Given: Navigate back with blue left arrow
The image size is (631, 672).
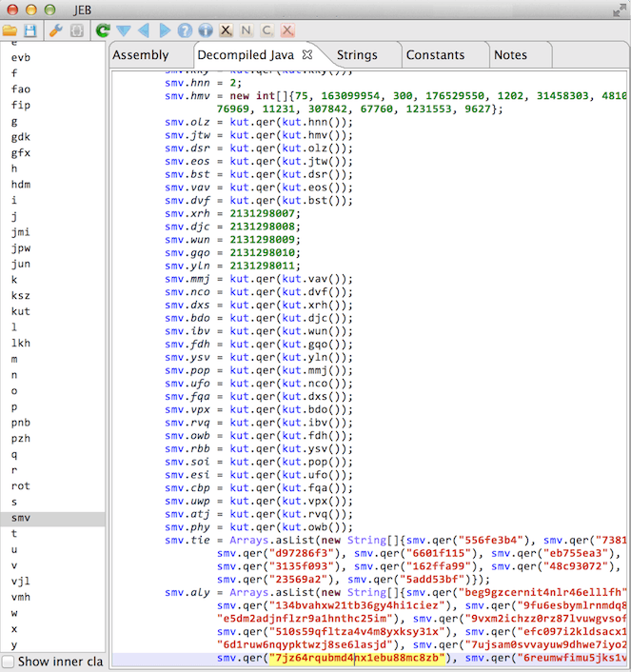Looking at the screenshot, I should coord(144,30).
